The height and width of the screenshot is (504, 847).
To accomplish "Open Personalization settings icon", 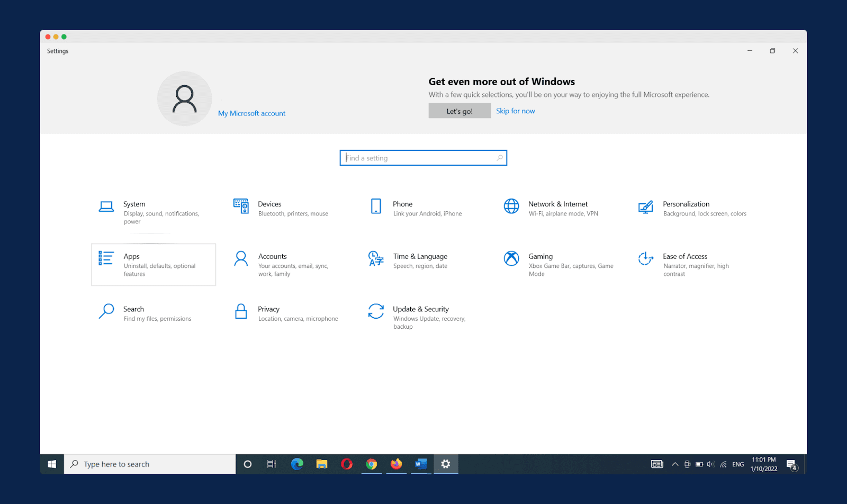I will pos(645,207).
